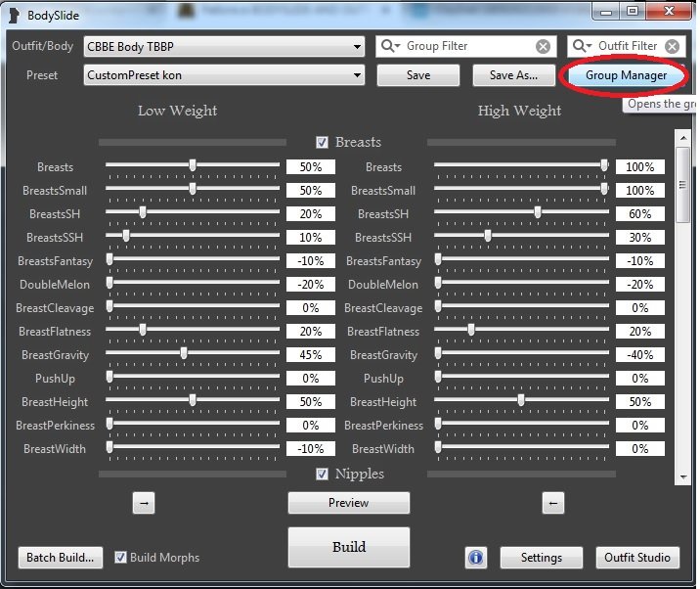The height and width of the screenshot is (589, 700).
Task: Click the left arrow button under High Weight
Action: point(552,503)
